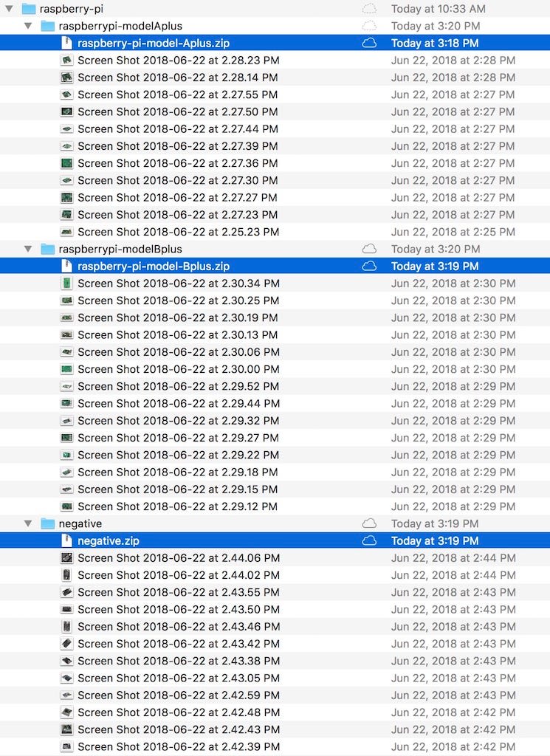Select Screen Shot 2018-06-22 at 2.43.55 PM
This screenshot has width=550, height=756.
coord(179,592)
